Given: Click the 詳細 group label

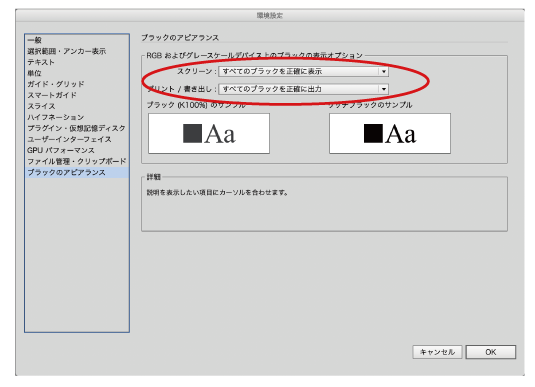Looking at the screenshot, I should point(154,177).
